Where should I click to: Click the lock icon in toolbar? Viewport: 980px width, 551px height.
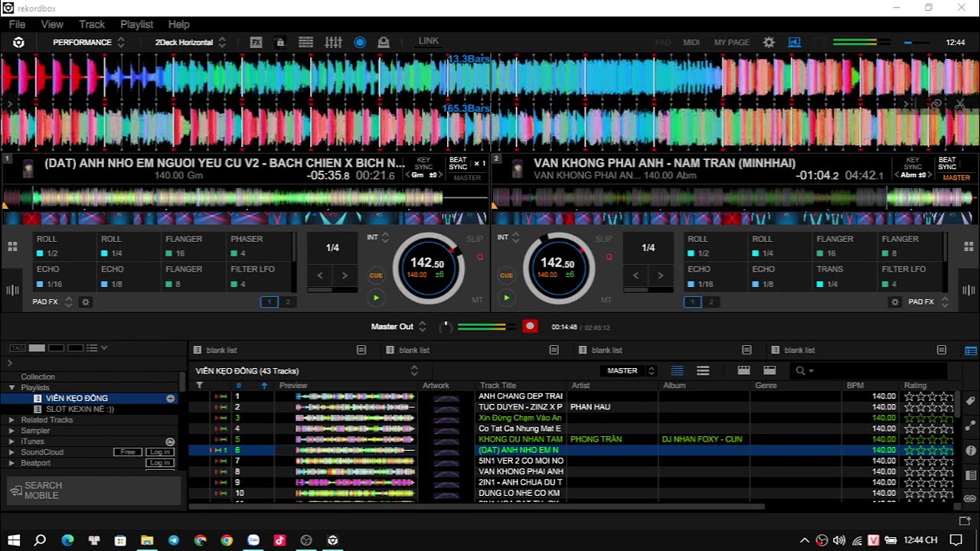[280, 42]
